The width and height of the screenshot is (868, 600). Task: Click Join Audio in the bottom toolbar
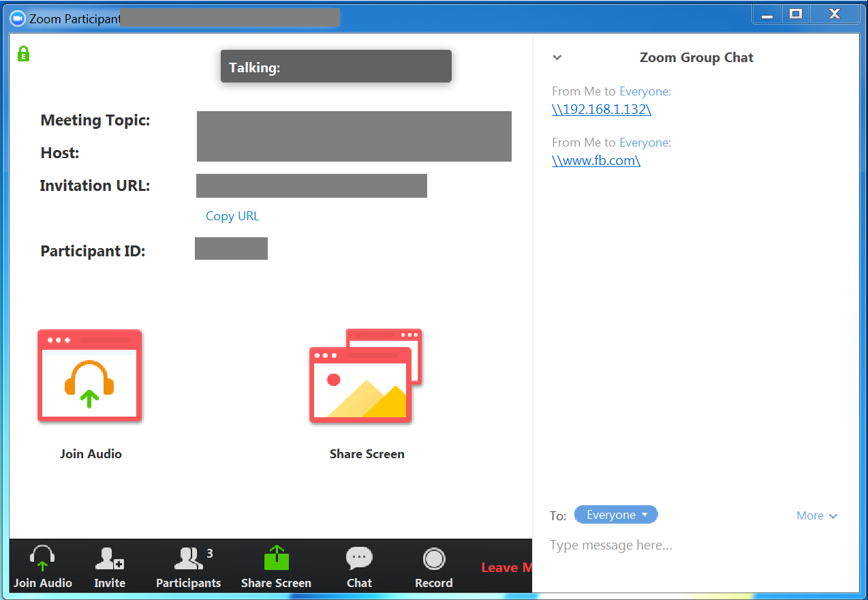coord(42,567)
